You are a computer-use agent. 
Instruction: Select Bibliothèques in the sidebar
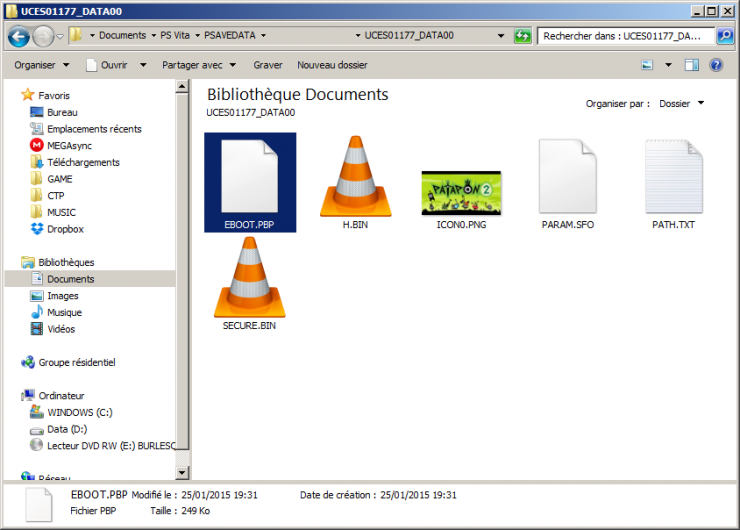click(58, 262)
